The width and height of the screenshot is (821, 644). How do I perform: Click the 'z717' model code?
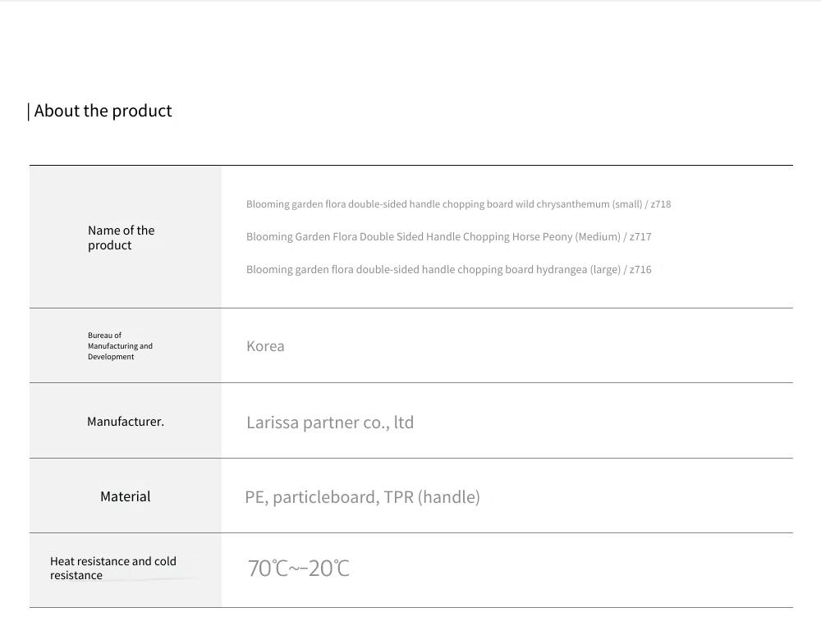click(x=640, y=236)
